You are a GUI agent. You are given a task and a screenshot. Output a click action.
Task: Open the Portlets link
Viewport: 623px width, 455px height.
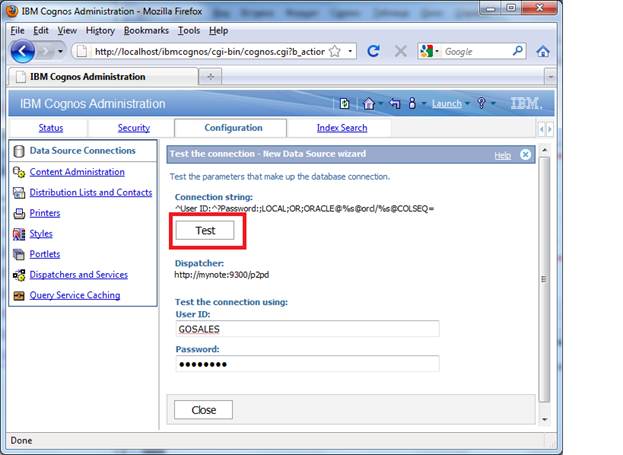click(x=45, y=254)
